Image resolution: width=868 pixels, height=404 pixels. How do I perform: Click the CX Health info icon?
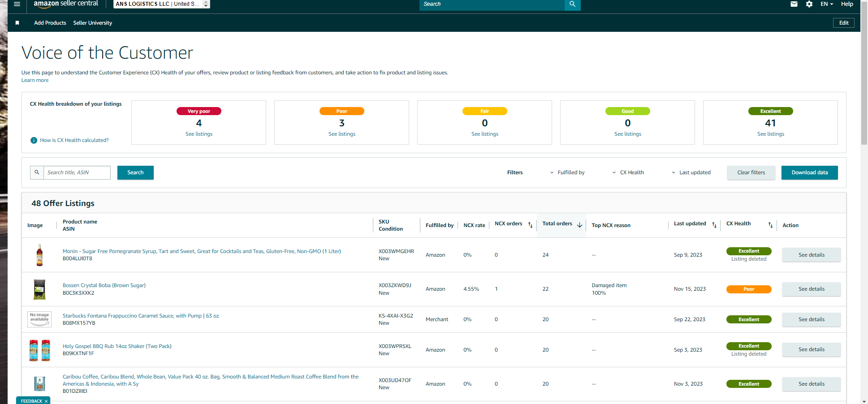[34, 140]
